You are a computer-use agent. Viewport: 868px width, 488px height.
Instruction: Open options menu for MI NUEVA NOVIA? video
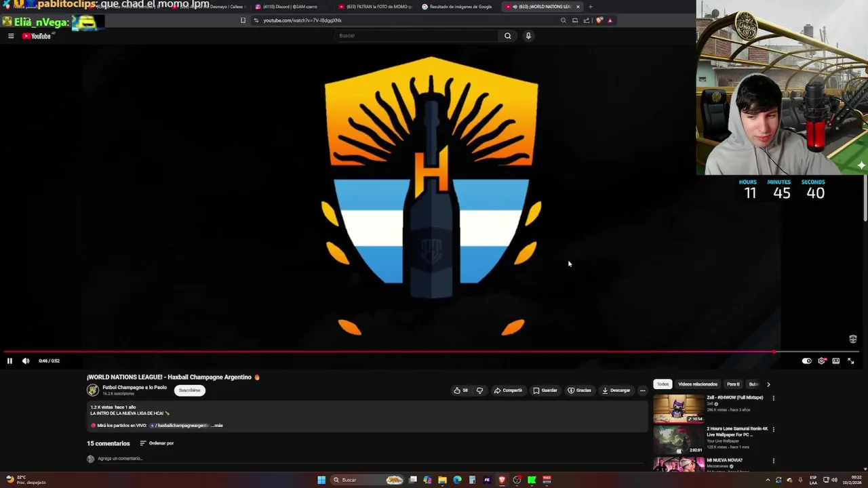773,461
